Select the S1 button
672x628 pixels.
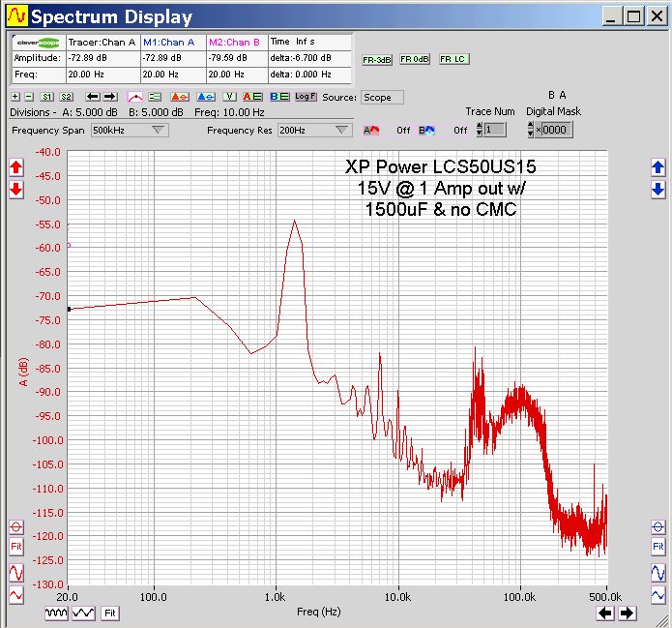tap(46, 97)
